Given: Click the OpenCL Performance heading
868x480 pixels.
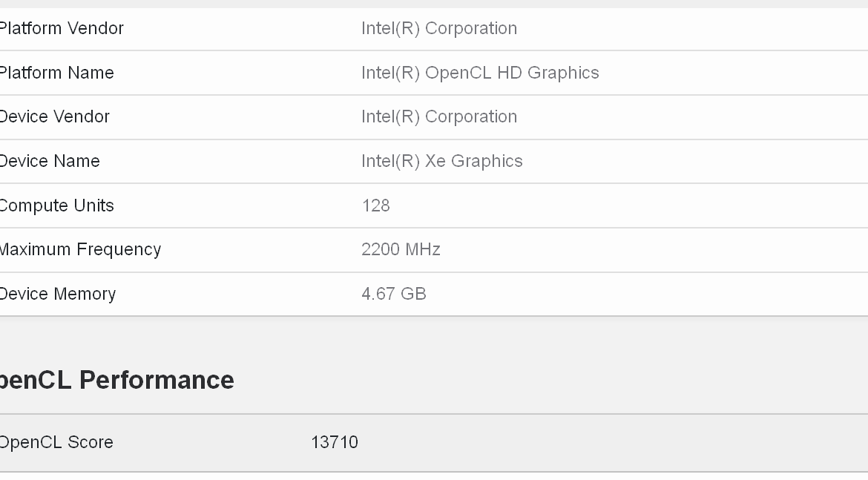Looking at the screenshot, I should pos(116,380).
